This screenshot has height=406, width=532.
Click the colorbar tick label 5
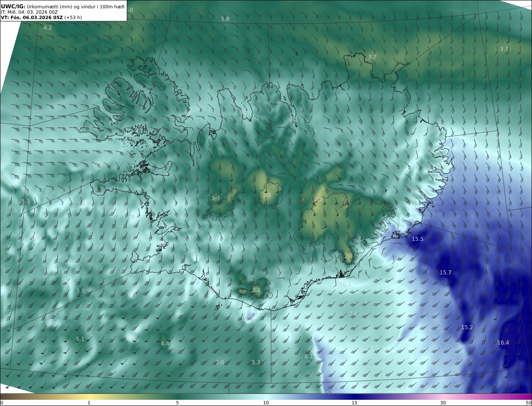point(177,403)
